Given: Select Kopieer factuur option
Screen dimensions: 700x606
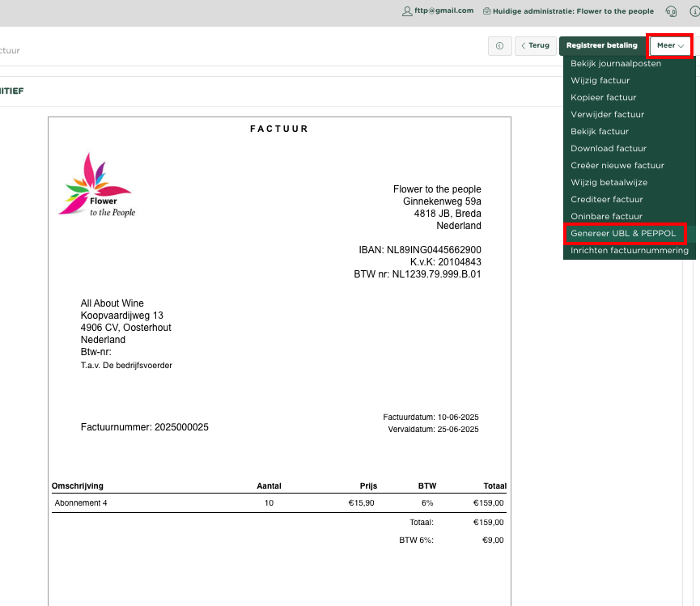Looking at the screenshot, I should pyautogui.click(x=602, y=97).
